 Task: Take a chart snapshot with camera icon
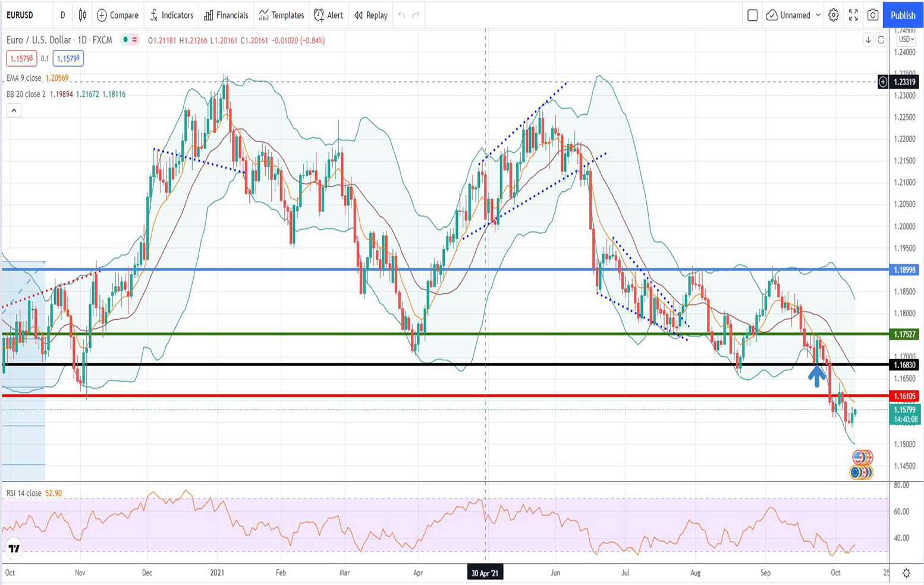click(872, 15)
